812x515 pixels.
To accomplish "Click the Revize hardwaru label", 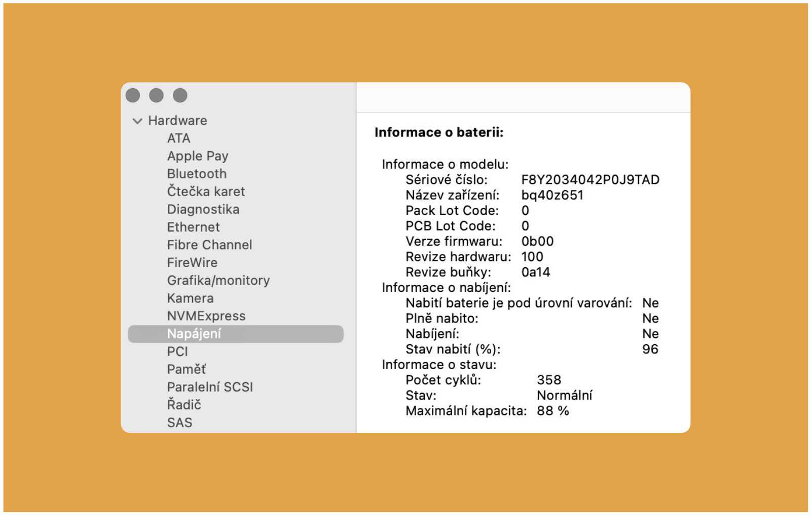I will [459, 257].
